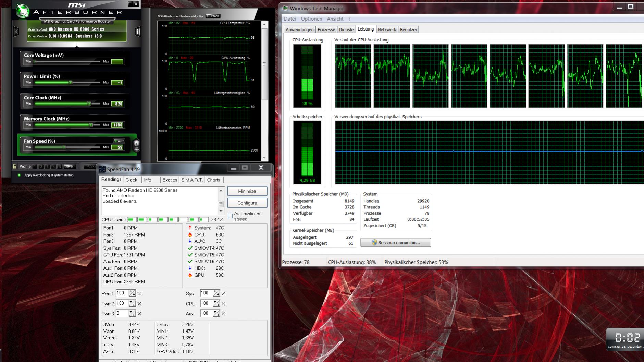Image resolution: width=644 pixels, height=362 pixels.
Task: Save the current Afterburner profile
Action: (x=69, y=166)
